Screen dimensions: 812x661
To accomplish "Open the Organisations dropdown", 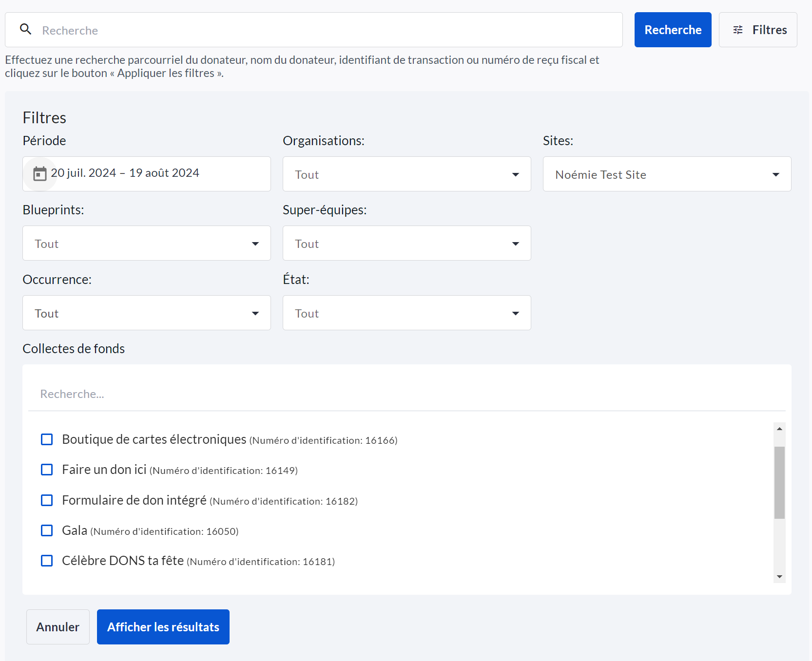I will [x=406, y=174].
